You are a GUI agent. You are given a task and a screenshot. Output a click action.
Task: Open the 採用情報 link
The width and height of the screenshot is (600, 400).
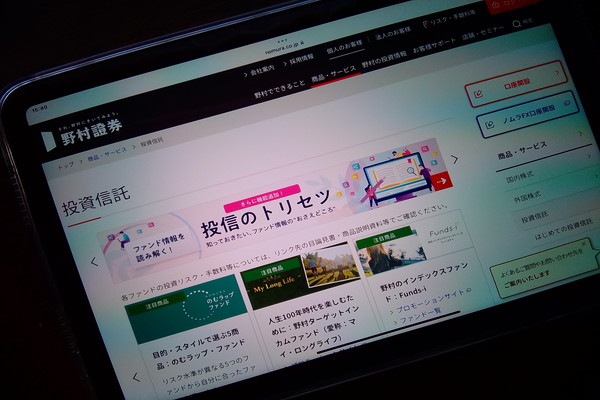coord(298,60)
